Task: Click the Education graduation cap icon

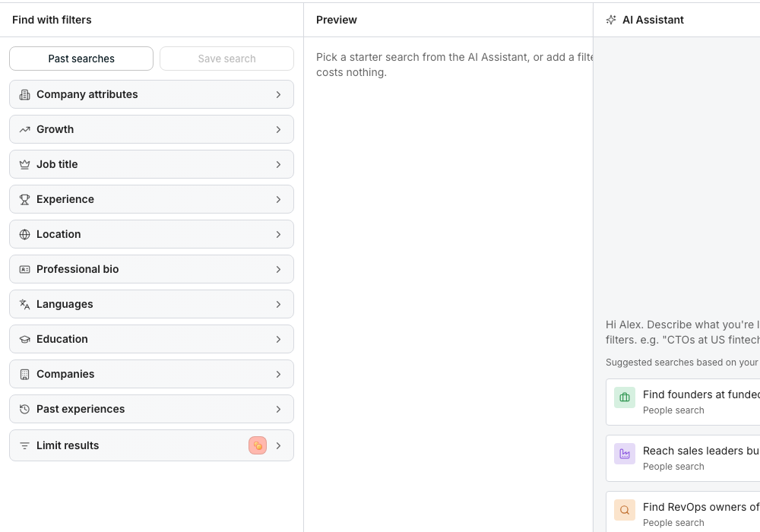Action: 25,339
